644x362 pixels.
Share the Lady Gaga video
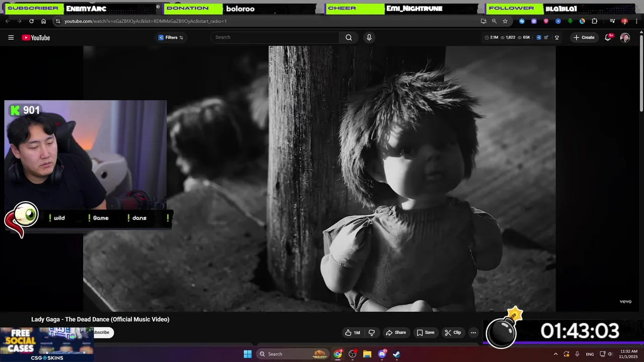(x=395, y=332)
